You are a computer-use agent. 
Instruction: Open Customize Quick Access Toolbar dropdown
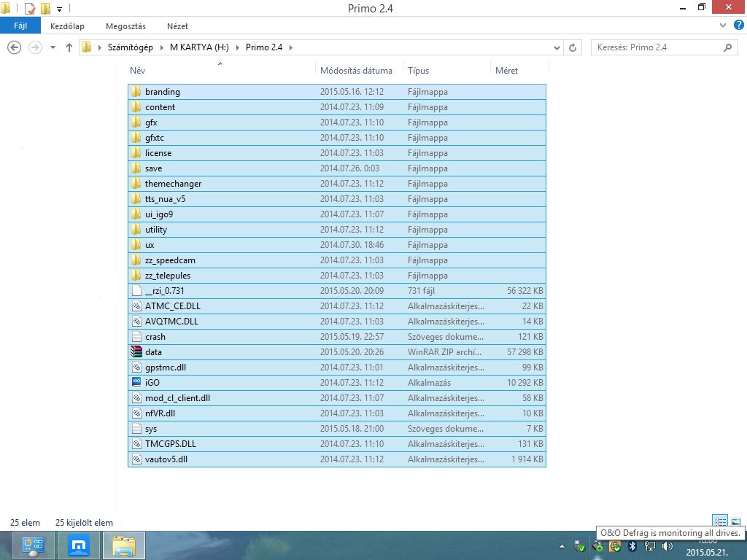click(60, 9)
